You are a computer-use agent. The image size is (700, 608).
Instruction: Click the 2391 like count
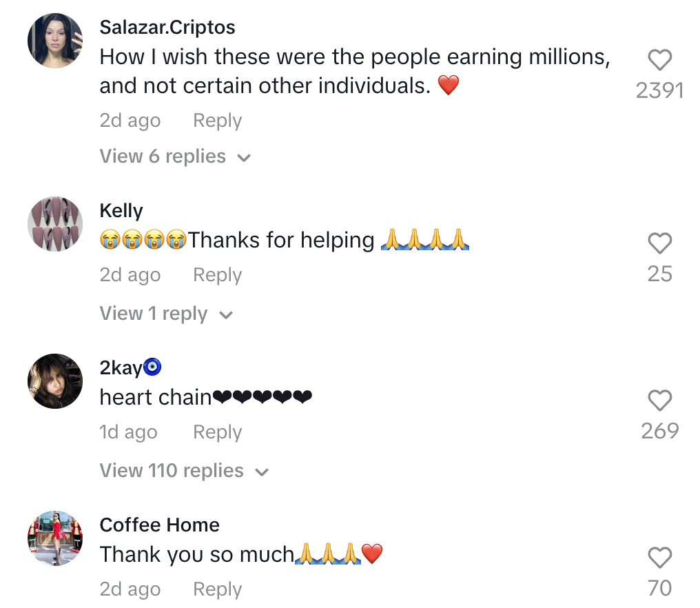click(659, 91)
